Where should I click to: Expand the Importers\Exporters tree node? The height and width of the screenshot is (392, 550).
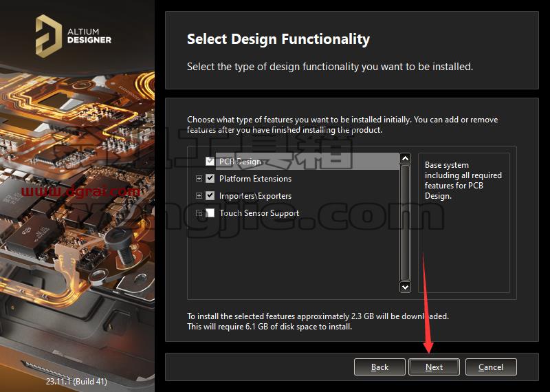[x=199, y=195]
